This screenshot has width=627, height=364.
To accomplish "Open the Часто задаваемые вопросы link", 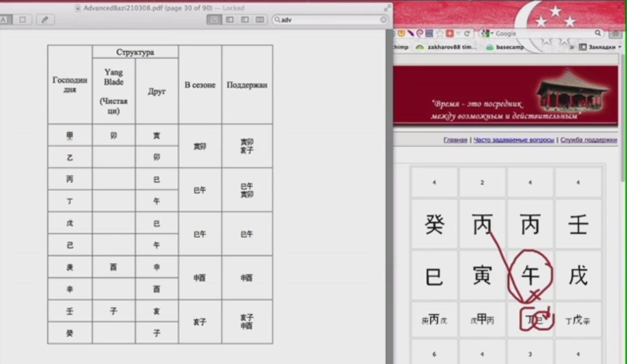I will click(x=514, y=140).
